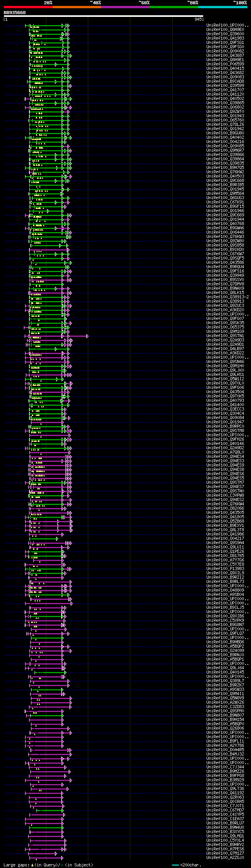This screenshot has width=251, height=868.
Task: Select the UniRef100_B9IAD8 label
Action: point(225,81)
